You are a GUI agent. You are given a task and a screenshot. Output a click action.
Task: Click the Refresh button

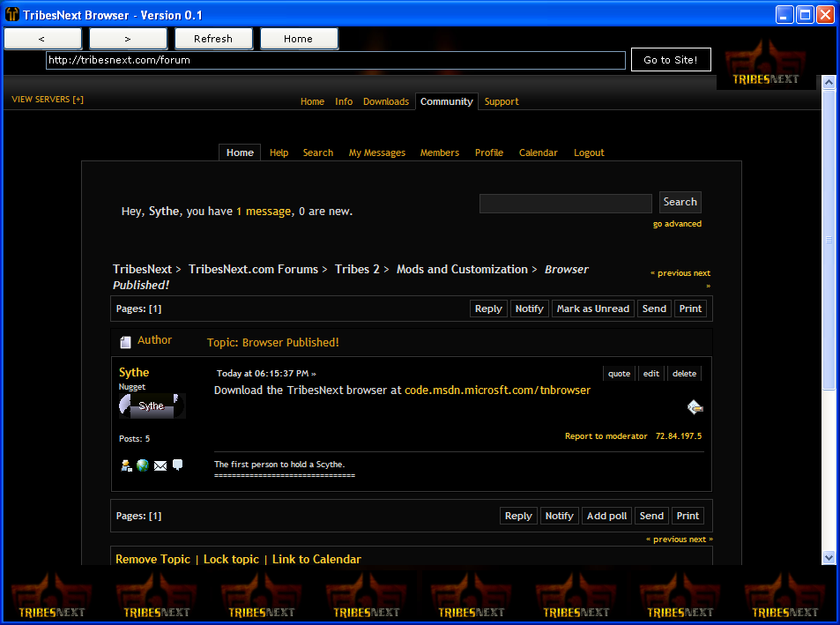(x=213, y=39)
